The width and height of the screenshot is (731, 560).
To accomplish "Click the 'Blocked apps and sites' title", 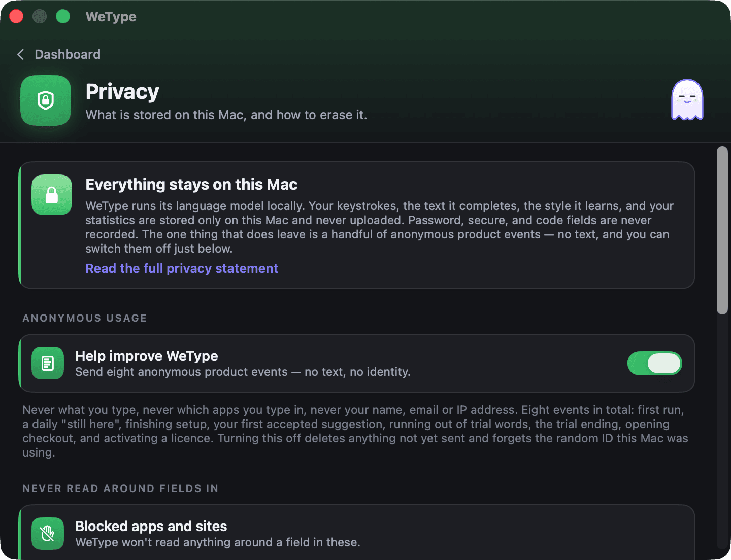I will point(151,526).
